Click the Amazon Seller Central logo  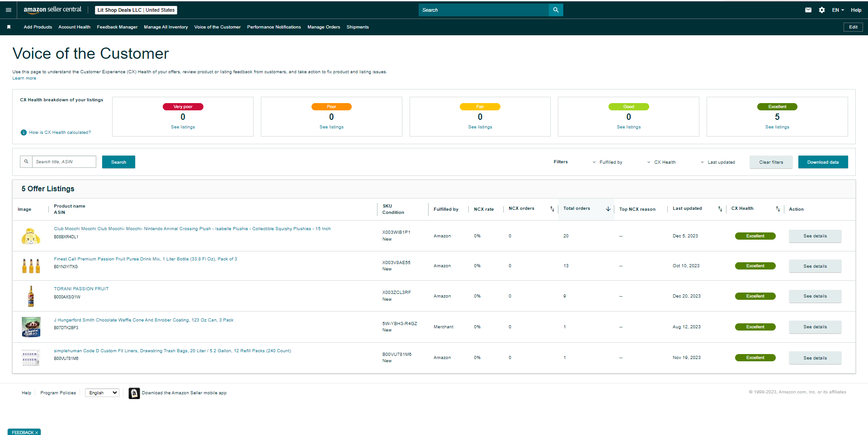tap(52, 9)
